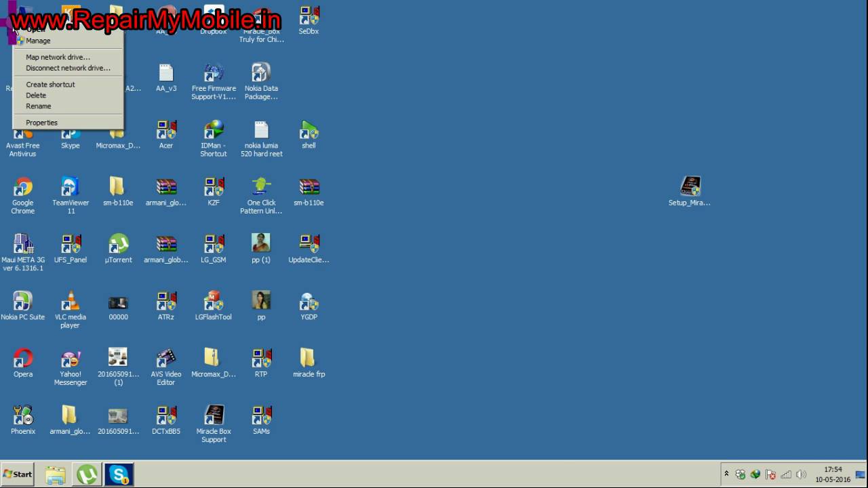Click the RTP desktop shortcut

tap(261, 363)
